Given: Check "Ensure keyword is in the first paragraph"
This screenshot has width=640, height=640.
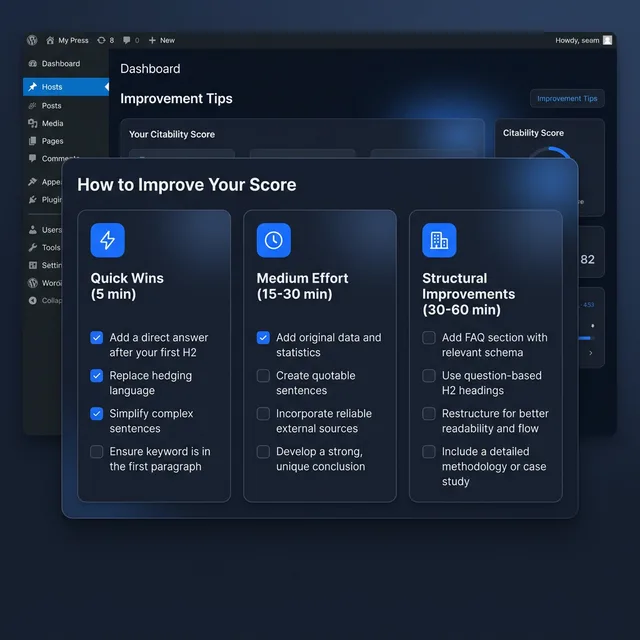Looking at the screenshot, I should (97, 452).
